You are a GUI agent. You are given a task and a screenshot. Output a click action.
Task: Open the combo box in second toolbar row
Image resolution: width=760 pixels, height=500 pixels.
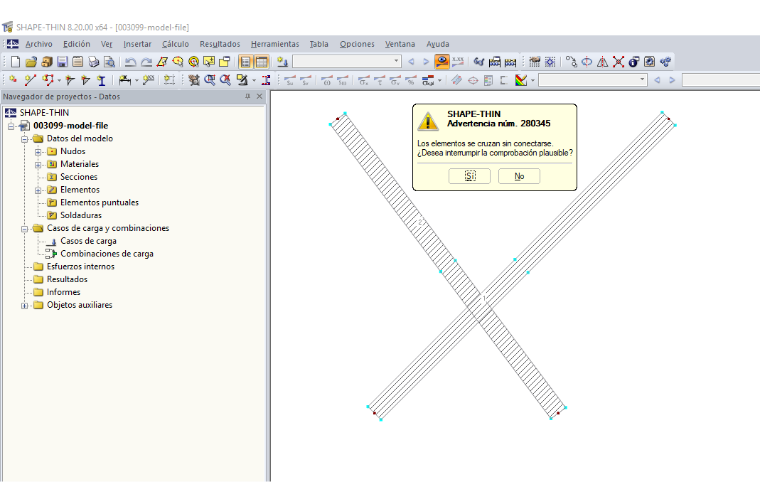593,79
